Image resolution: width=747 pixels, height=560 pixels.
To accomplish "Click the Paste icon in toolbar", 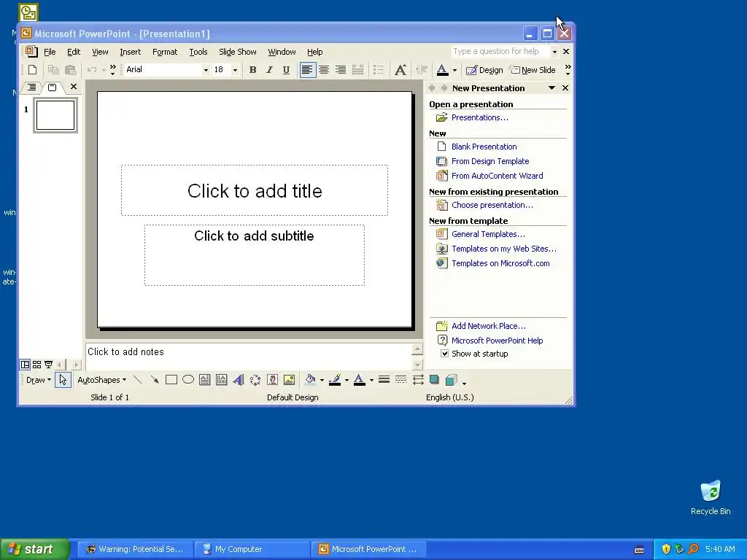I will [71, 69].
